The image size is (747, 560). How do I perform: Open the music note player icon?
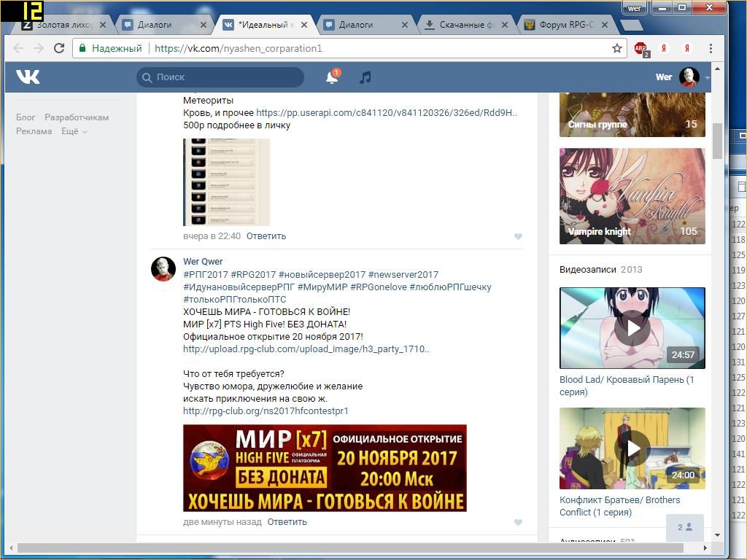tap(365, 77)
